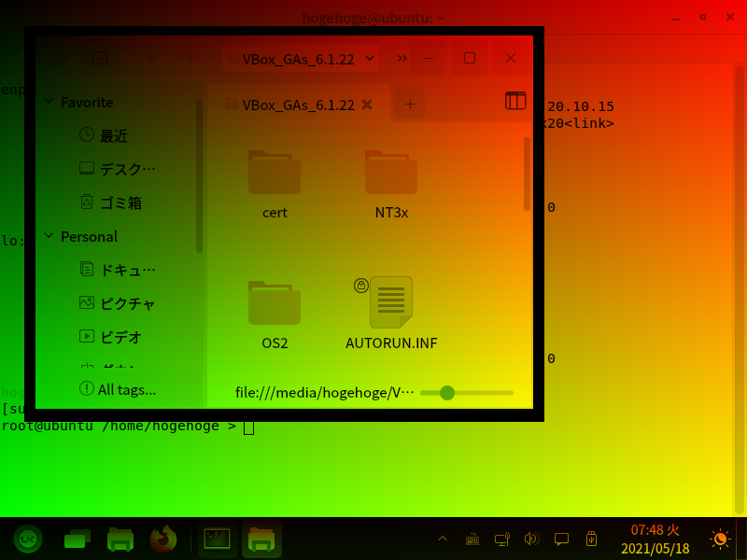Click the play icon beside ビデオ
Viewport: 747px width, 560px height.
(87, 336)
